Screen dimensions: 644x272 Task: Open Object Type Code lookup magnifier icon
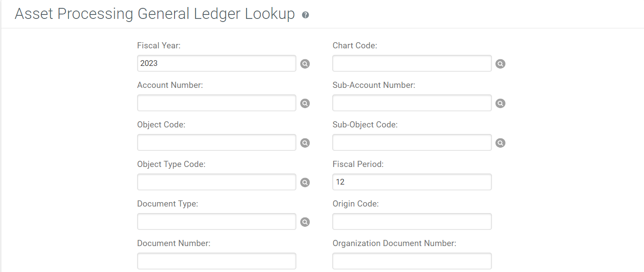(x=305, y=182)
